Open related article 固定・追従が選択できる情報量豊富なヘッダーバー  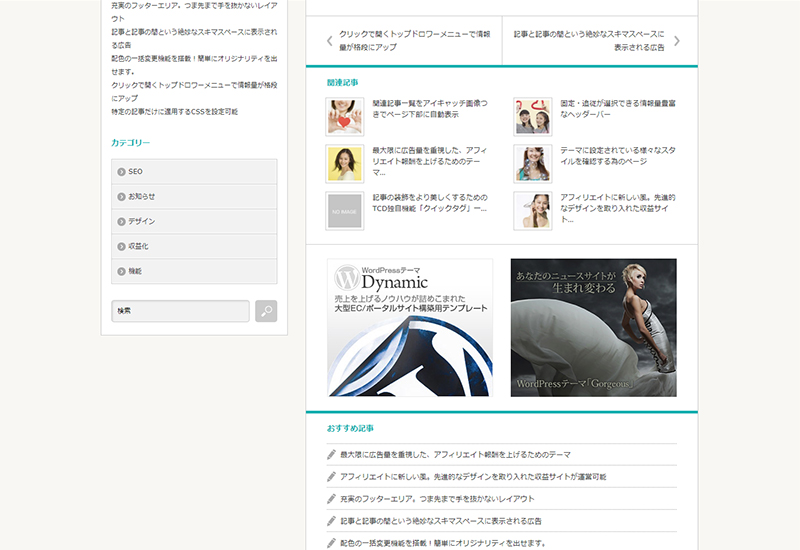click(x=618, y=109)
